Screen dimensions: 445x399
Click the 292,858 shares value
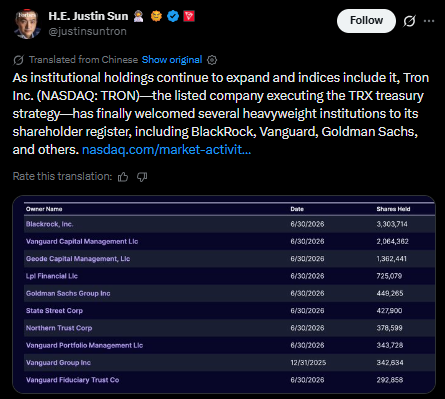point(390,380)
